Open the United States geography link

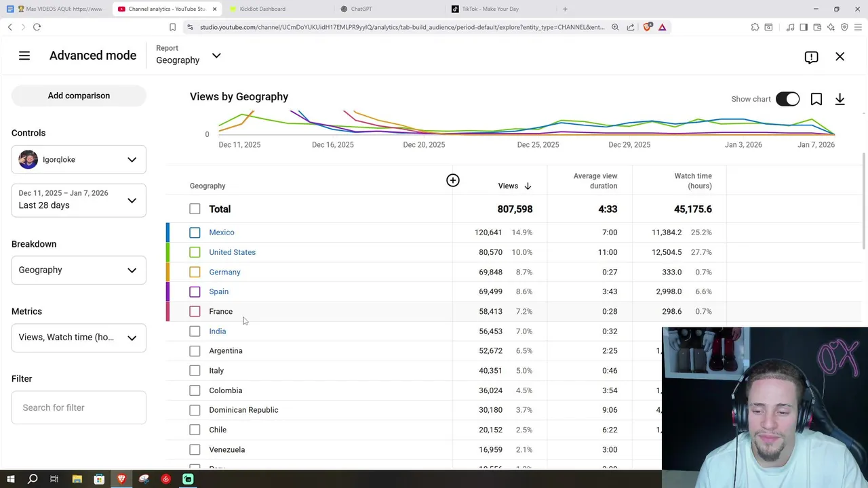point(232,252)
